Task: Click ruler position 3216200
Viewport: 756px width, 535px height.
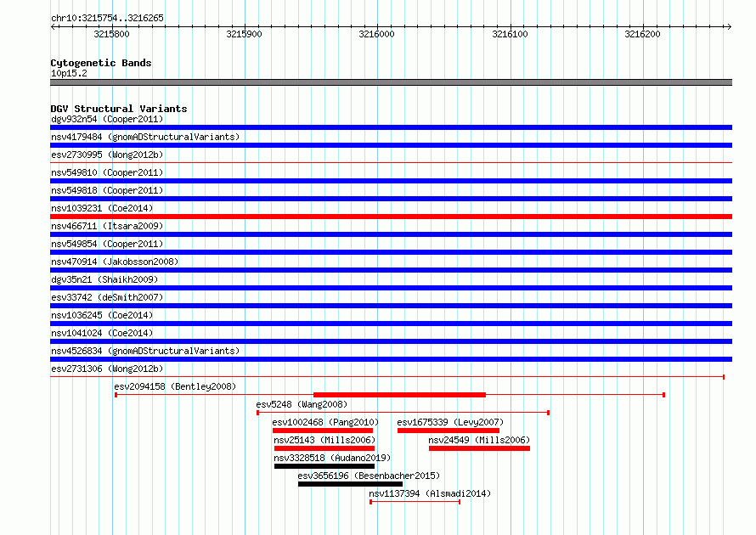Action: (x=642, y=34)
